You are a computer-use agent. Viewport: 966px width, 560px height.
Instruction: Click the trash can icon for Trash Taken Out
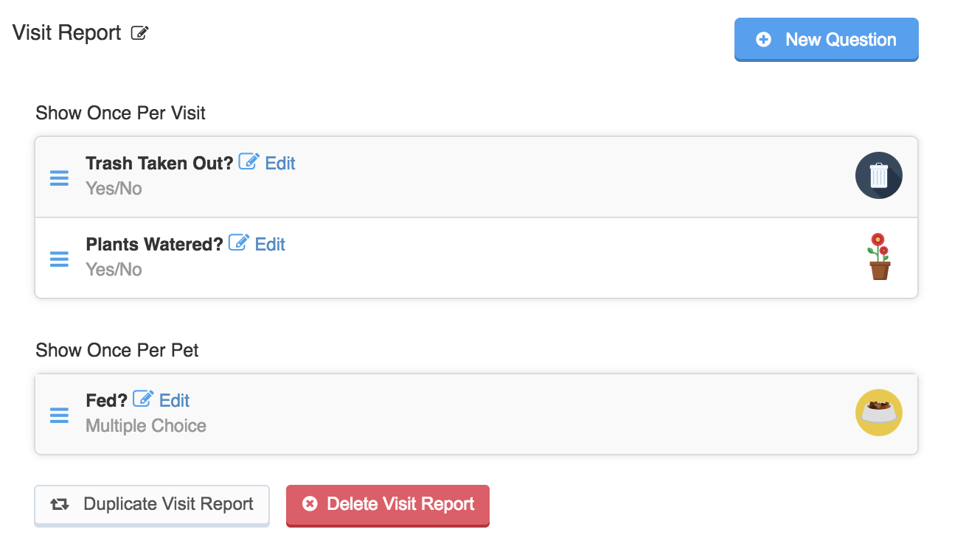[879, 175]
